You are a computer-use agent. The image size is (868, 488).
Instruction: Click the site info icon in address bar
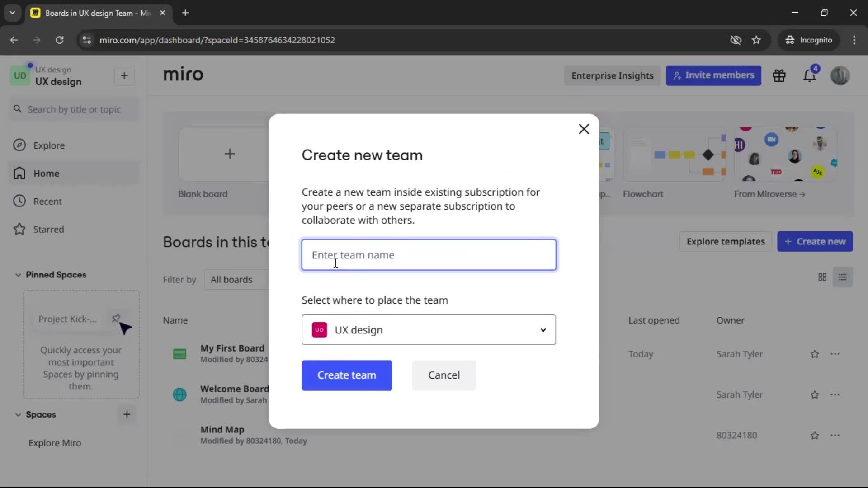87,40
